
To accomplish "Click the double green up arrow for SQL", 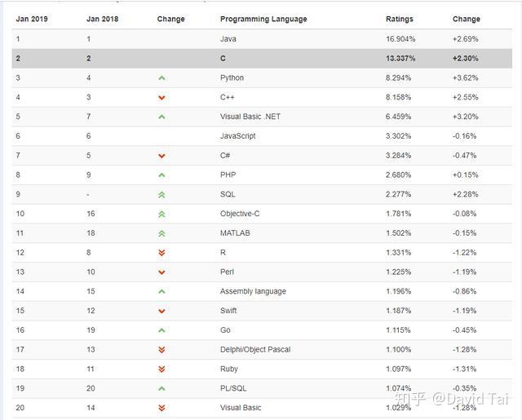I will click(x=161, y=195).
